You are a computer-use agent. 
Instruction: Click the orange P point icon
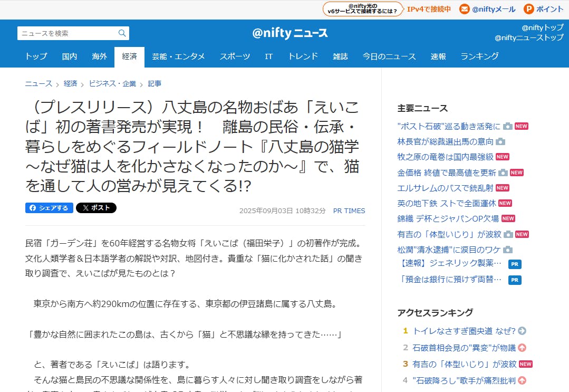click(528, 9)
